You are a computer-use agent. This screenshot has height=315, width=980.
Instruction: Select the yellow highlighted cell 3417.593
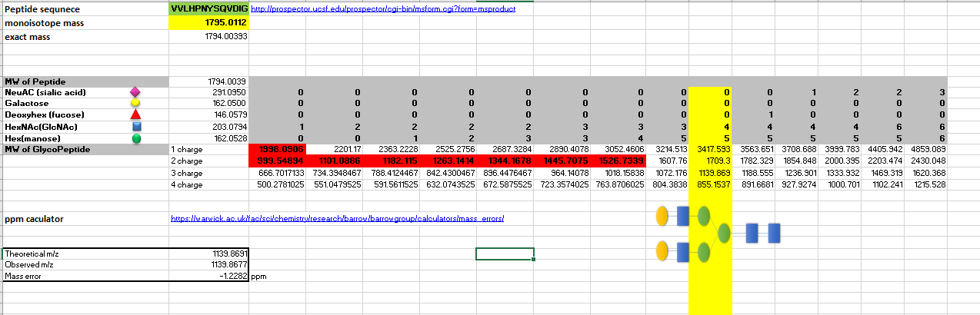(709, 149)
